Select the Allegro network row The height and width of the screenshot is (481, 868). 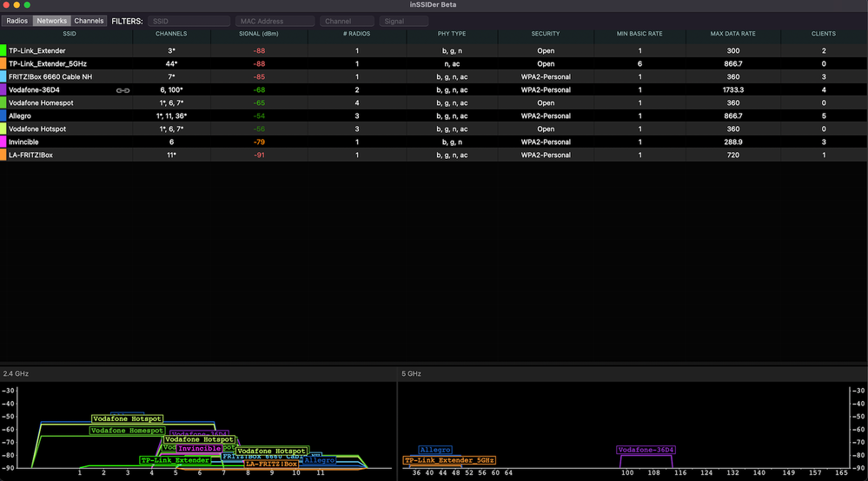[434, 116]
